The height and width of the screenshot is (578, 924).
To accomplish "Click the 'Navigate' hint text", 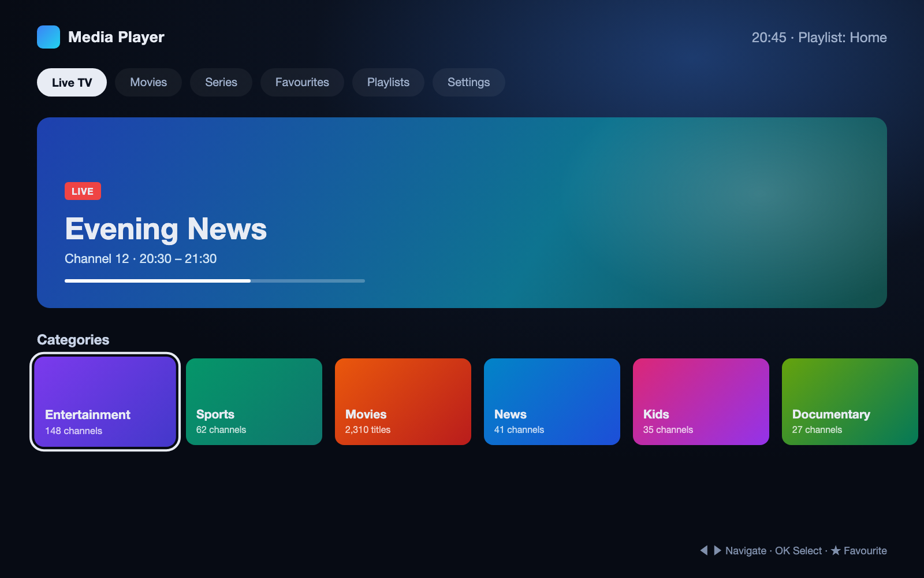I will (746, 551).
